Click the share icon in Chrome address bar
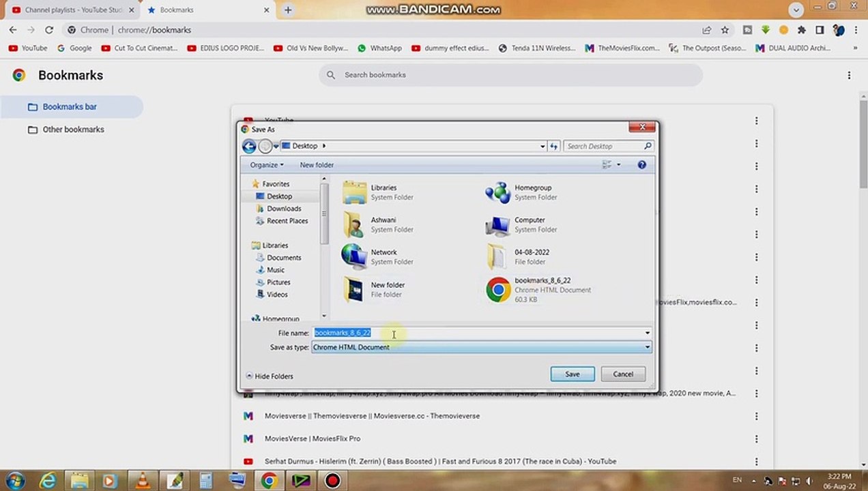 706,30
